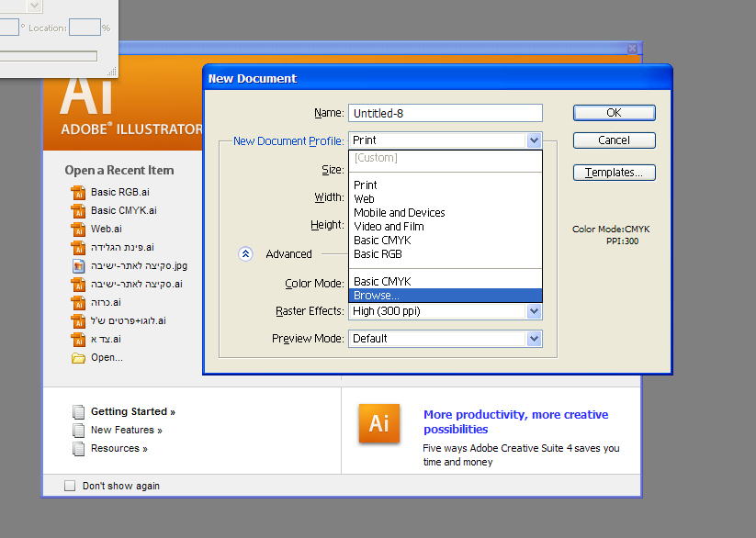
Task: Click the New Document Profile dropdown arrow
Action: coord(534,140)
